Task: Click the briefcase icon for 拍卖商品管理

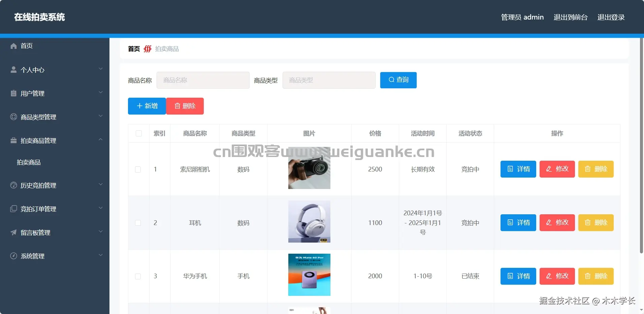Action: tap(13, 140)
